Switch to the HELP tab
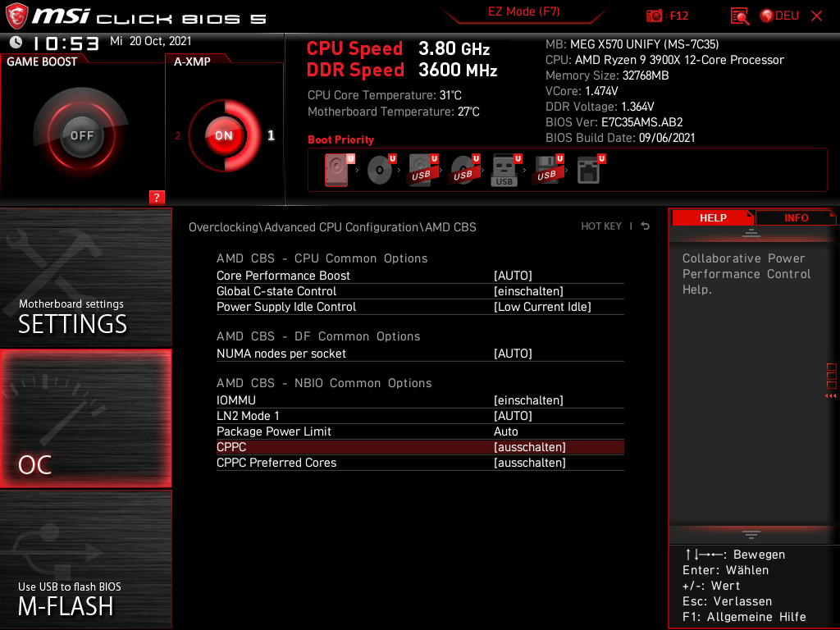The height and width of the screenshot is (630, 840). coord(713,217)
